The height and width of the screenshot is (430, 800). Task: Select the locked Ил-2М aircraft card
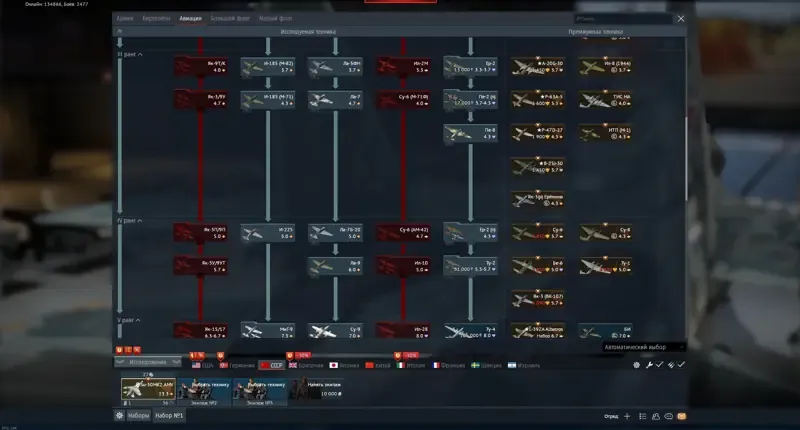[x=403, y=67]
